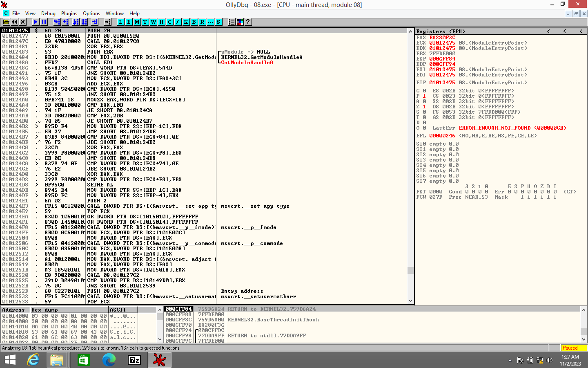This screenshot has width=588, height=368.
Task: Trace over with the toolbar icon
Action: point(84,22)
